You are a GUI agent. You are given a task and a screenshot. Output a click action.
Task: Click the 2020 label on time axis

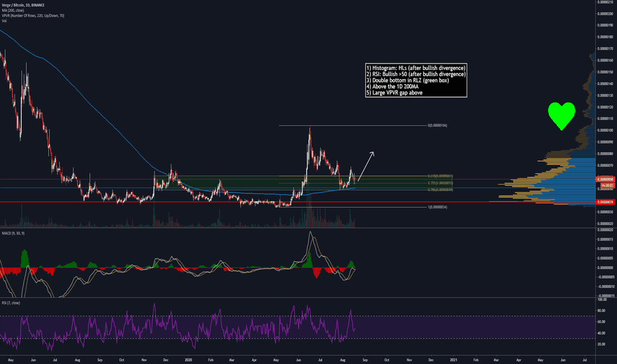(x=188, y=359)
